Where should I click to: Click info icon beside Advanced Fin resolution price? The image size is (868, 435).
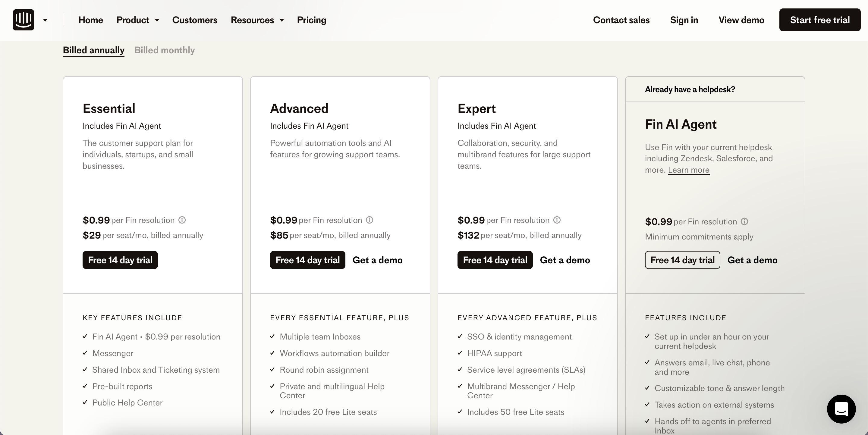[x=370, y=220]
